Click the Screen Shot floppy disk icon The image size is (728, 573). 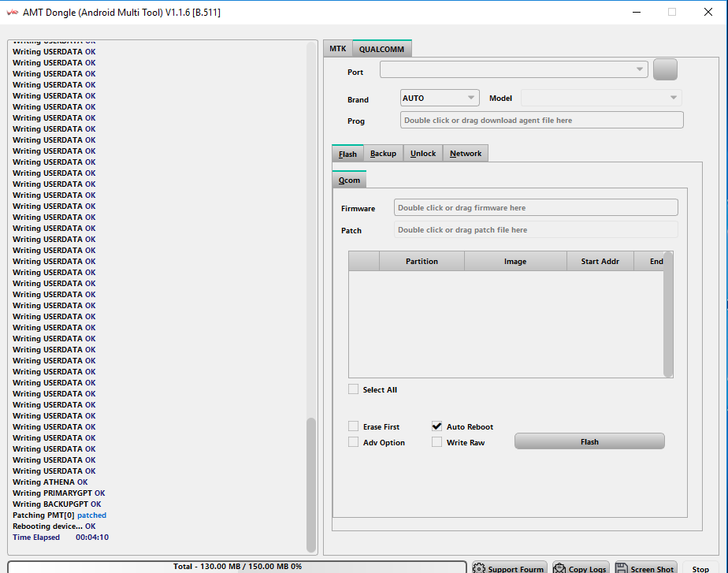click(622, 568)
